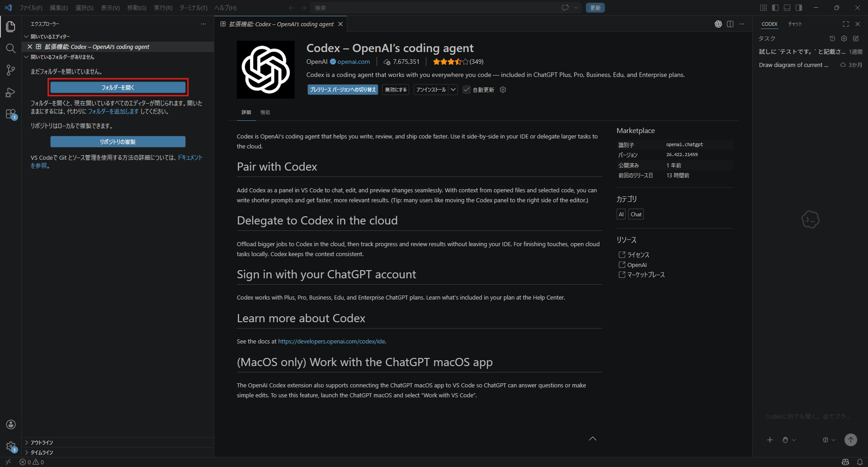
Task: Click the Codex prompt input field
Action: (807, 416)
